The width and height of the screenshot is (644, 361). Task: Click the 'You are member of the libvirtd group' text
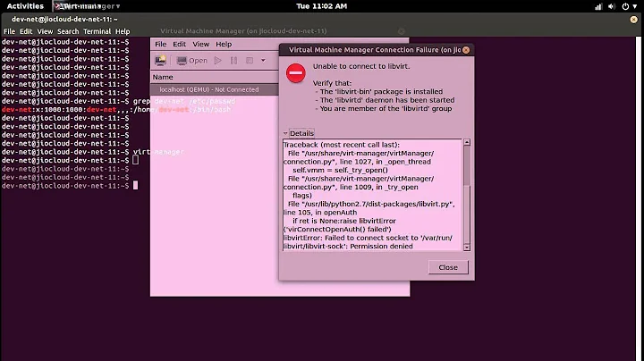tap(386, 108)
